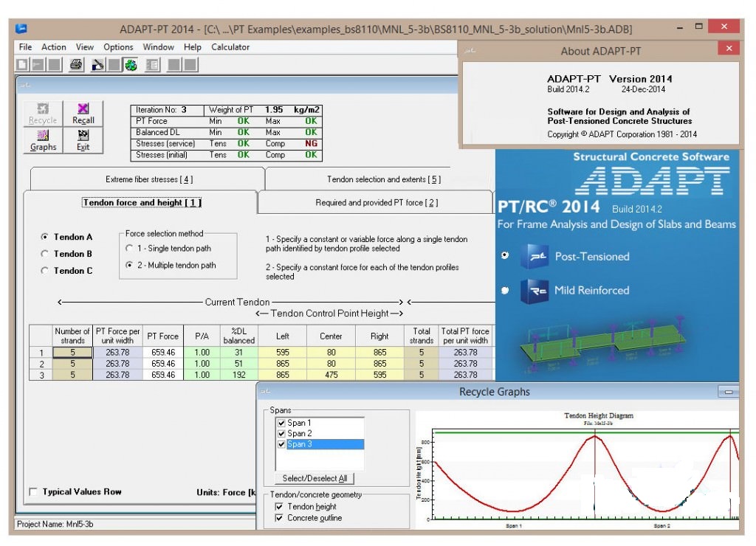Click Number of strands cell in row 2
The width and height of the screenshot is (756, 546).
[x=72, y=363]
